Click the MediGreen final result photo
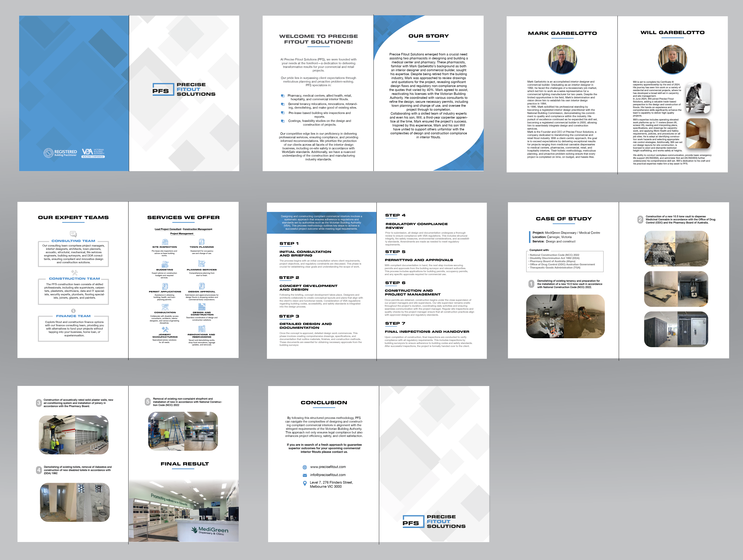Viewport: 743px width, 560px height. pyautogui.click(x=184, y=511)
